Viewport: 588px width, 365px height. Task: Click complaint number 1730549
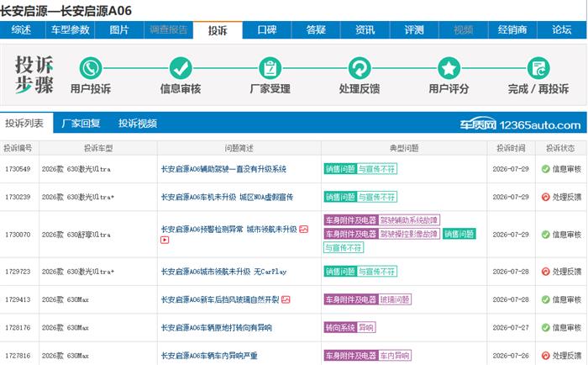[x=18, y=169]
